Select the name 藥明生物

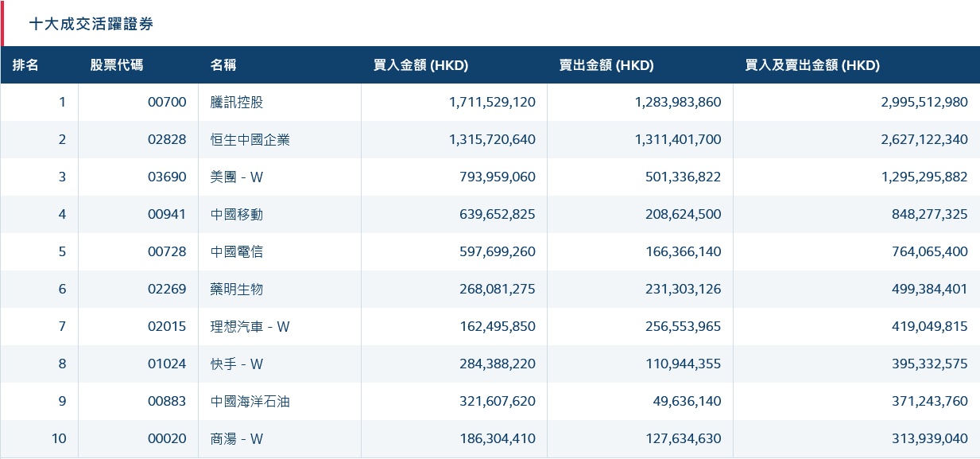[x=237, y=289]
